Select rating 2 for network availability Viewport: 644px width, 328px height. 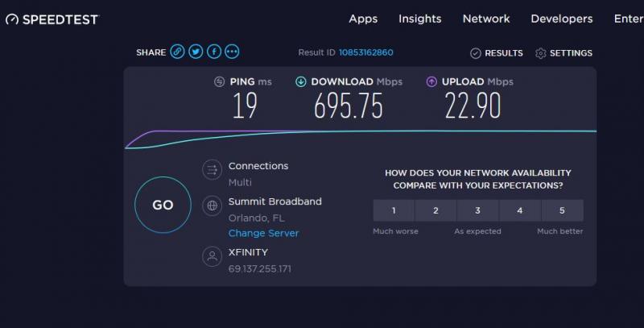pos(436,210)
